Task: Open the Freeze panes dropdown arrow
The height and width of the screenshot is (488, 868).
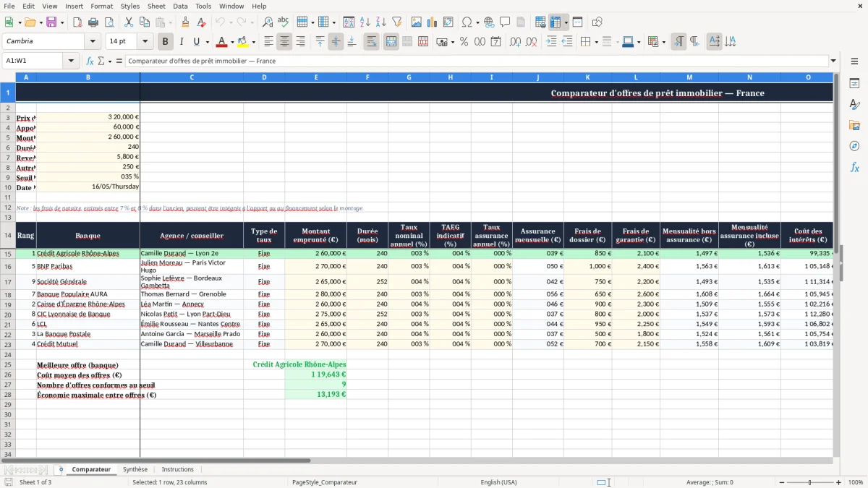Action: point(566,22)
